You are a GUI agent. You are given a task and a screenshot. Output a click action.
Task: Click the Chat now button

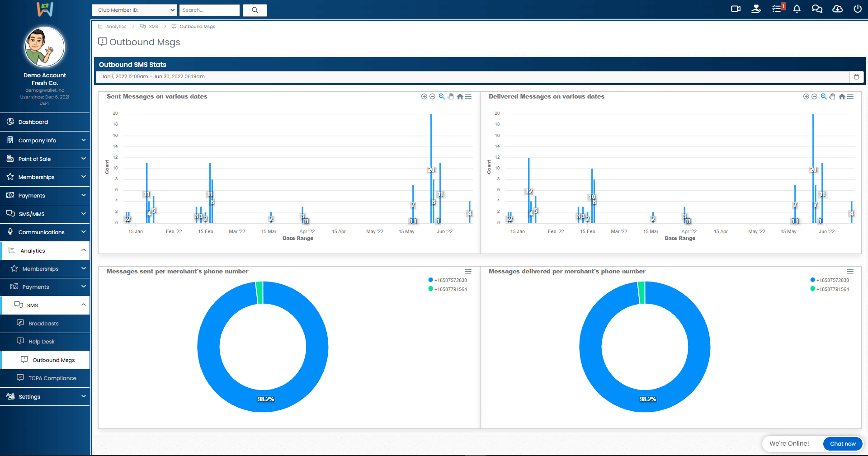point(842,444)
